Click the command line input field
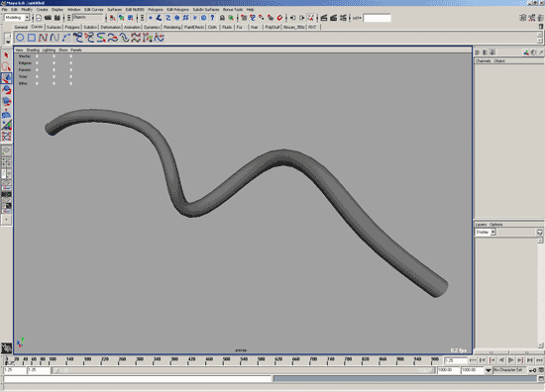Viewport: 545px width, 392px height. 138,379
